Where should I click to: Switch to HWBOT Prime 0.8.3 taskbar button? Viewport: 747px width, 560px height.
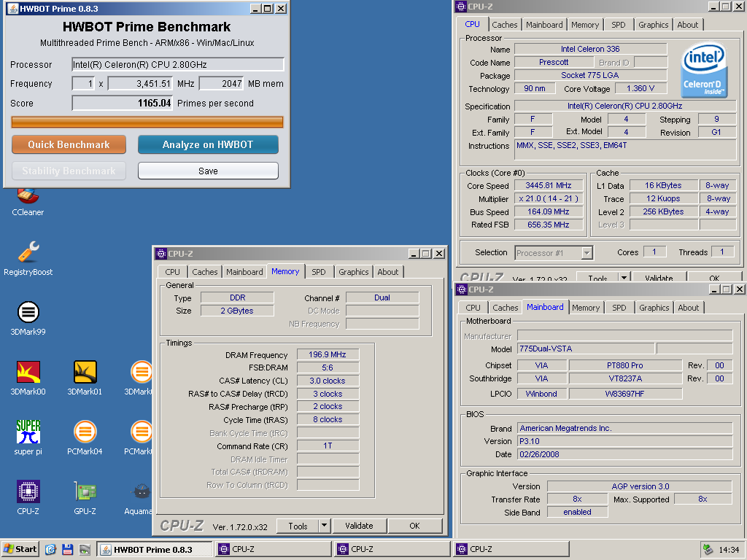[x=155, y=549]
